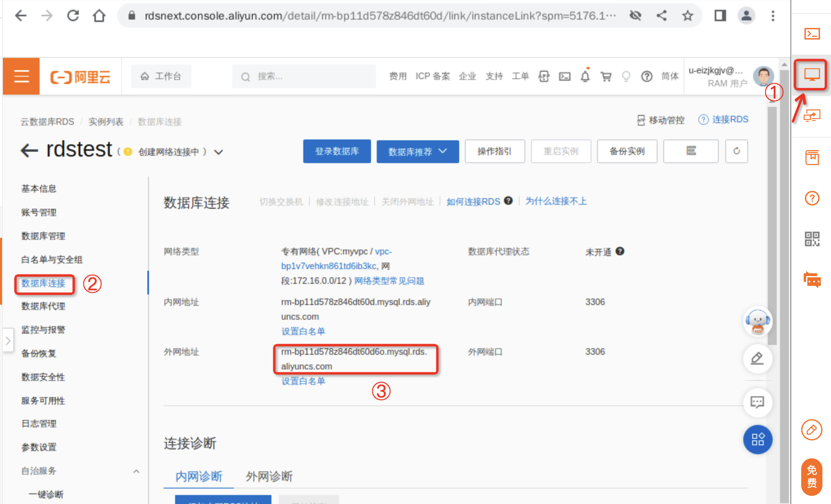Open the 为什么连接不上 link
831x504 pixels.
click(x=556, y=201)
